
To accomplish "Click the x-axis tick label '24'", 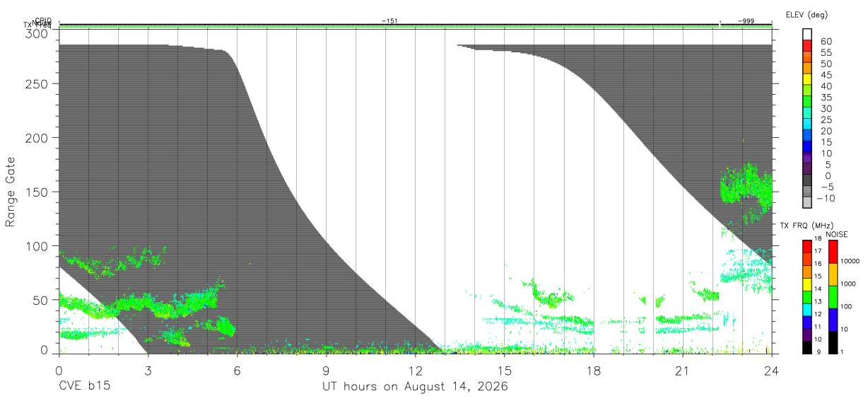I will pyautogui.click(x=771, y=371).
